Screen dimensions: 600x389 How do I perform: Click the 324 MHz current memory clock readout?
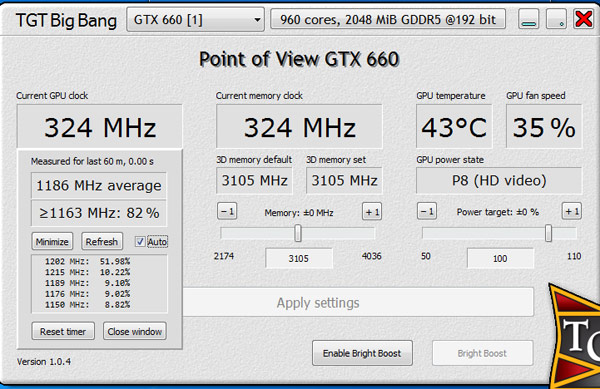(299, 127)
